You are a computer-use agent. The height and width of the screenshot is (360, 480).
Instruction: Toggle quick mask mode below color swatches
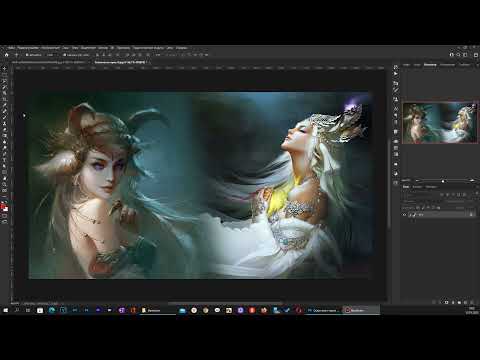coord(5,216)
